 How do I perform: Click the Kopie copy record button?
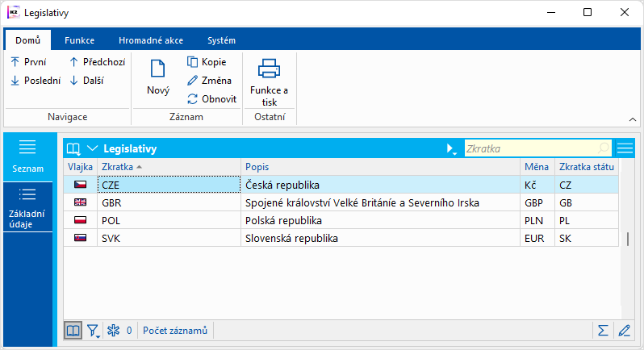[207, 62]
